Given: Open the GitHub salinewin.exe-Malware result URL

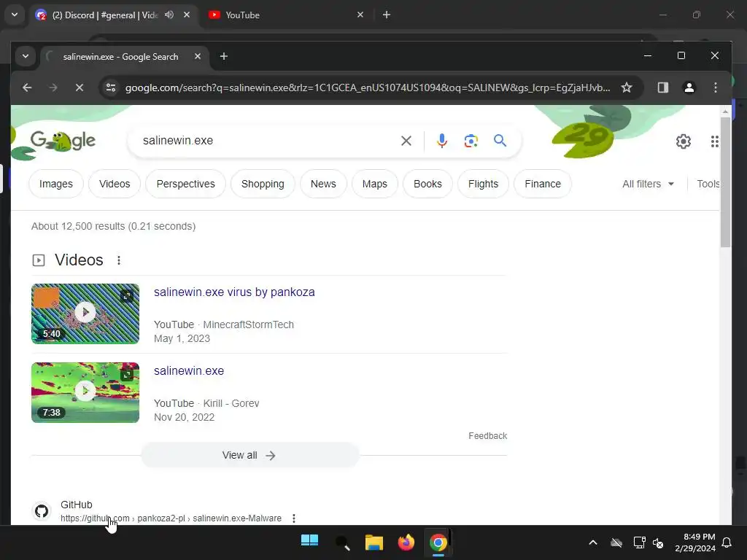Looking at the screenshot, I should click(x=171, y=518).
